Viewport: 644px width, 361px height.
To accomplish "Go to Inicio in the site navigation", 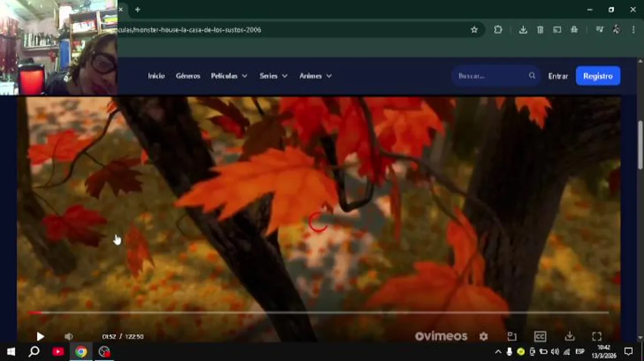I will pos(156,76).
